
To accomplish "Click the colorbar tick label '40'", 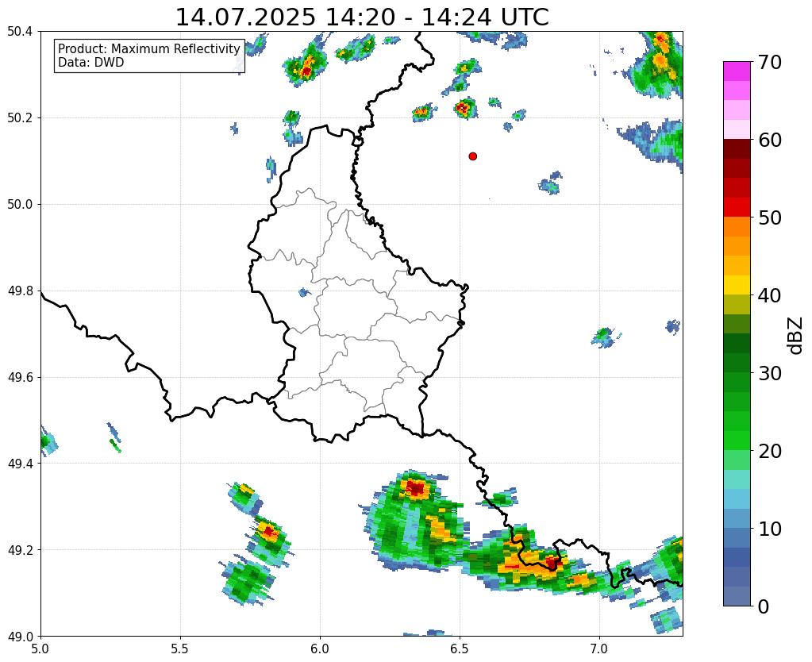I will tap(770, 295).
